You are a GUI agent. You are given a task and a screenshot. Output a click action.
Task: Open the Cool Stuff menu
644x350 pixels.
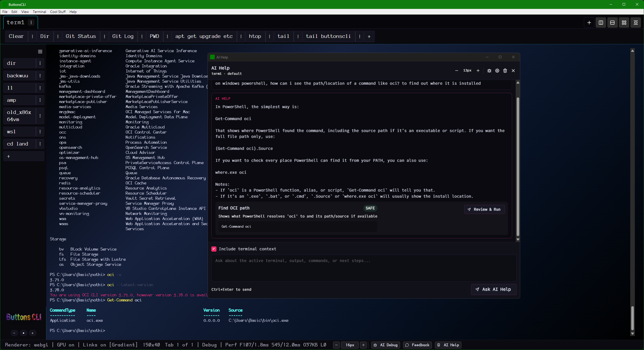tap(58, 12)
